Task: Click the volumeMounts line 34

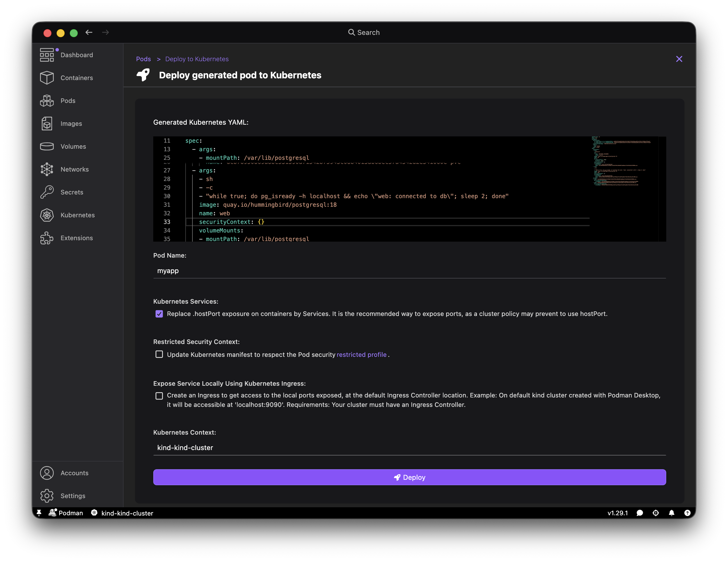Action: tap(221, 230)
